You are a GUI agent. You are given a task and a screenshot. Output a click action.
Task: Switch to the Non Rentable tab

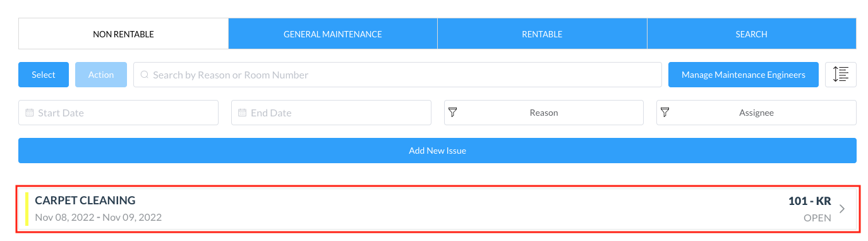click(x=123, y=34)
